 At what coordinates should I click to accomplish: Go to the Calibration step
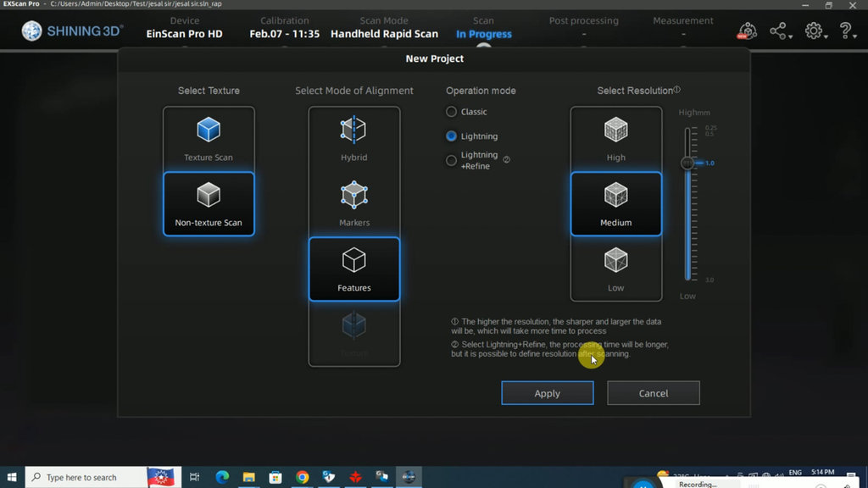[284, 28]
